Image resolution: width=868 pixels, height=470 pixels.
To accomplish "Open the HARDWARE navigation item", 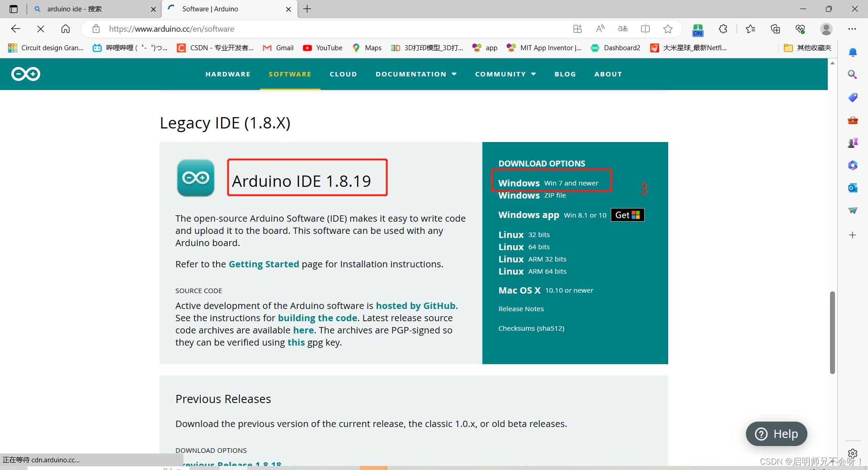I will (228, 74).
